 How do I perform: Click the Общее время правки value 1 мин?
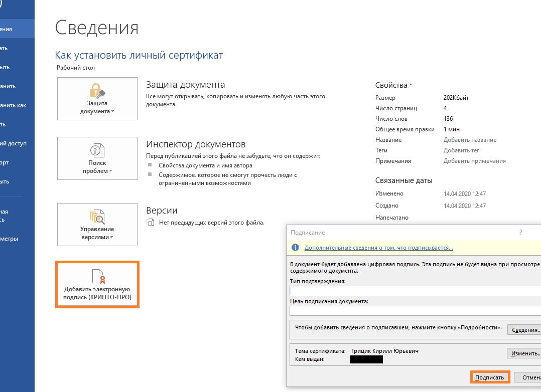451,129
